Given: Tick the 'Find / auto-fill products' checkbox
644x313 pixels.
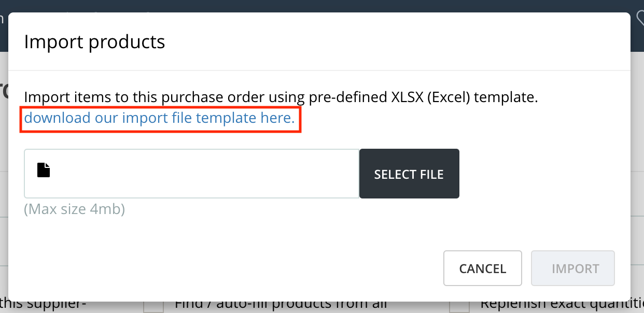Looking at the screenshot, I should click(153, 307).
